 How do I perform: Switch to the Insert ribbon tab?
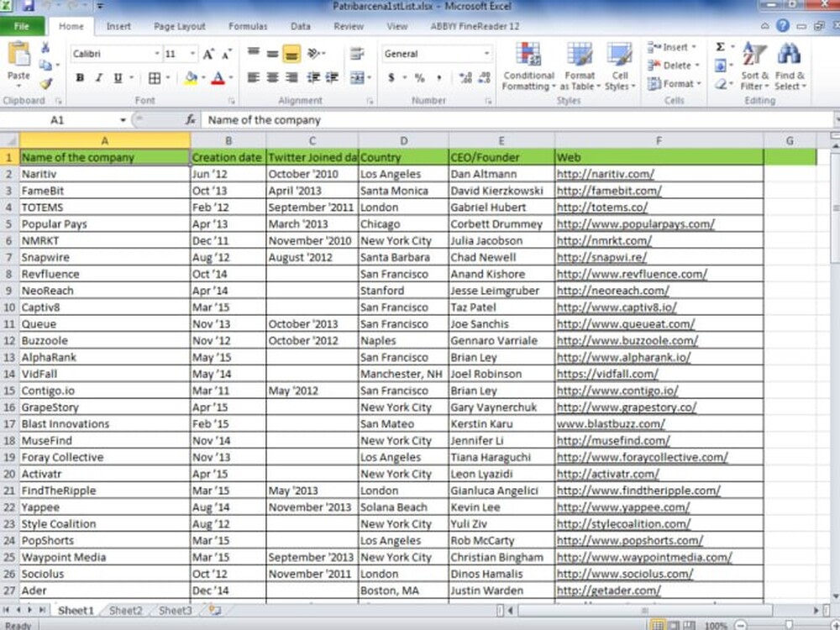tap(118, 26)
